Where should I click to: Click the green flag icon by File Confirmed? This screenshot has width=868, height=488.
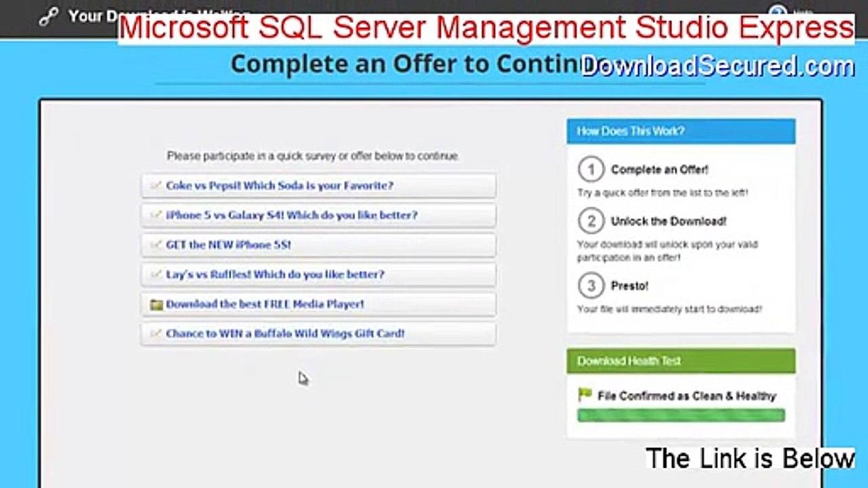pyautogui.click(x=585, y=394)
